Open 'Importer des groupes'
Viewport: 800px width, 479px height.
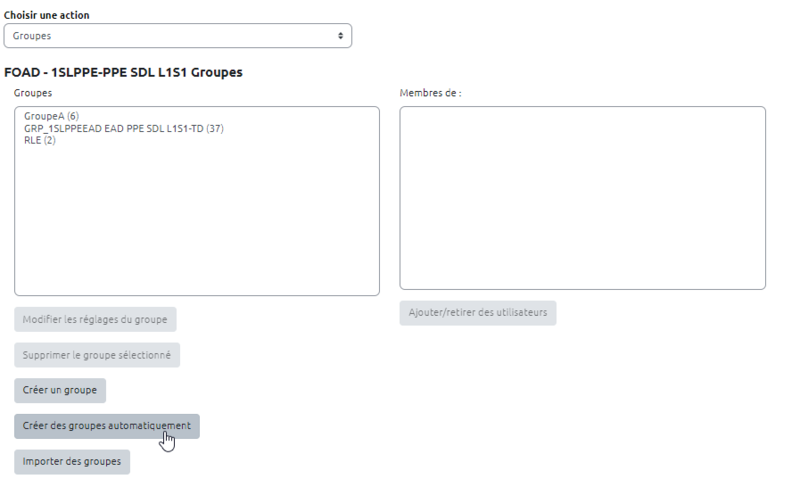pos(72,462)
